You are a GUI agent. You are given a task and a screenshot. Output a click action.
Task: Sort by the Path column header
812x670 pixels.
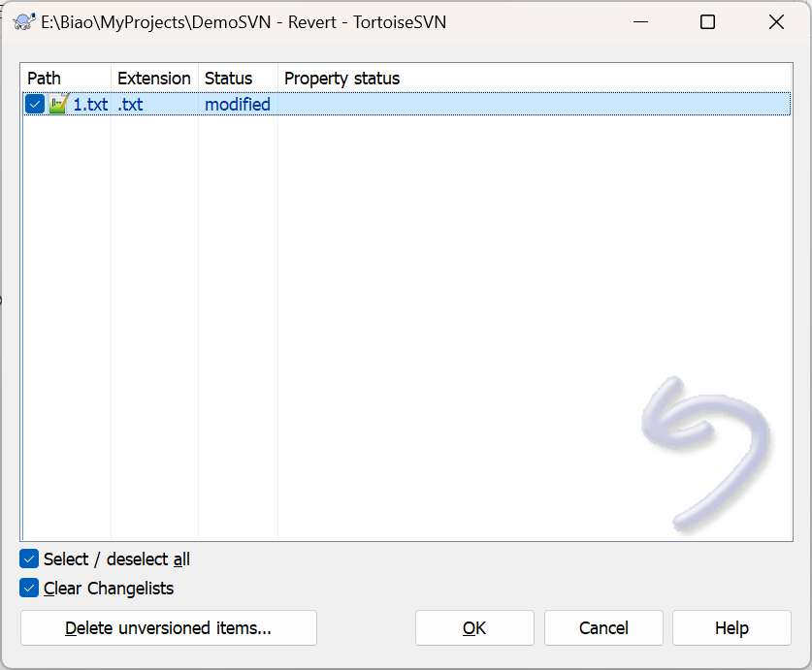tap(67, 79)
